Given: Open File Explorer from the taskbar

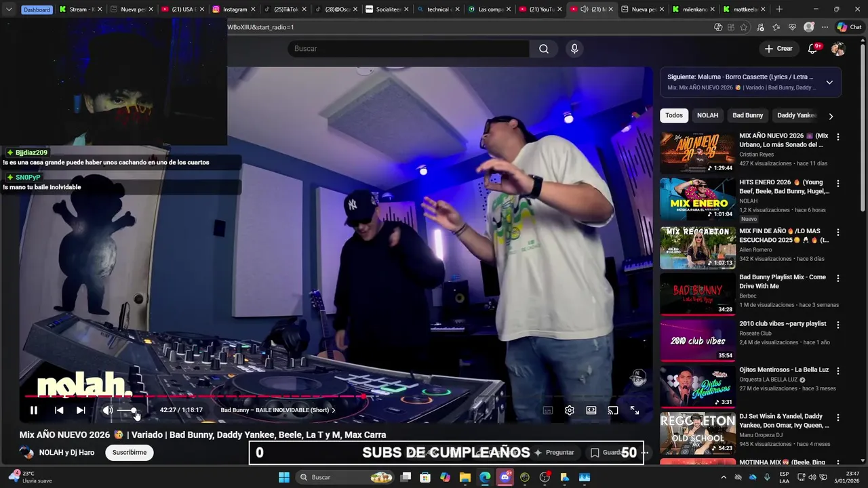Looking at the screenshot, I should pyautogui.click(x=465, y=477).
